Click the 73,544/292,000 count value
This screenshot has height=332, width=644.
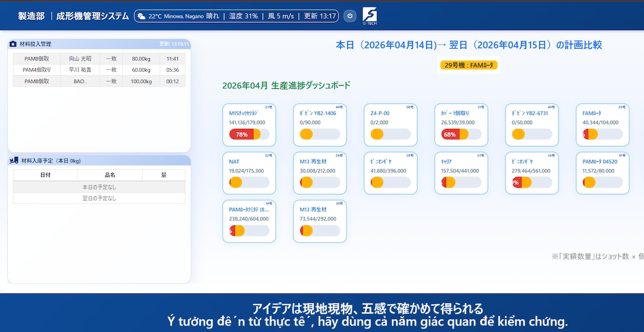point(318,219)
